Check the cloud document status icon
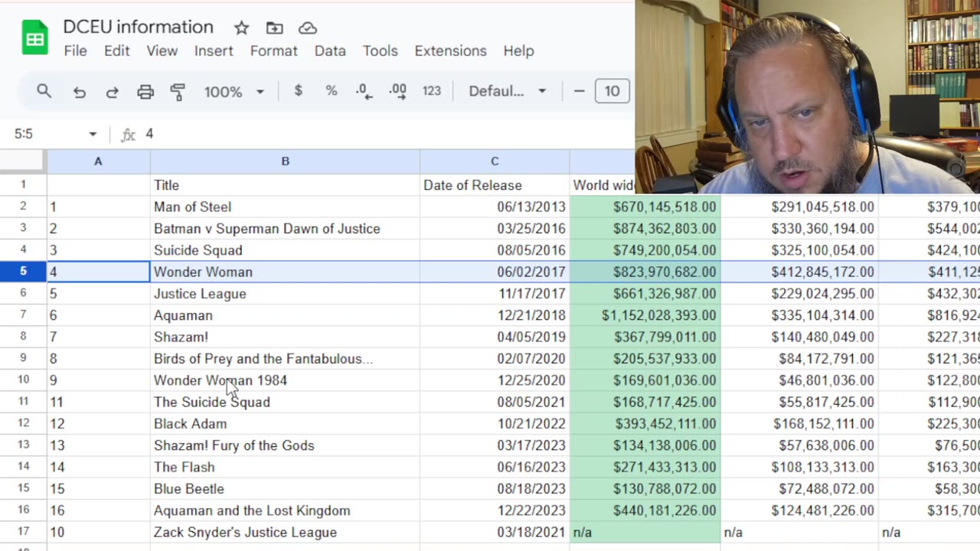980x551 pixels. click(x=307, y=28)
